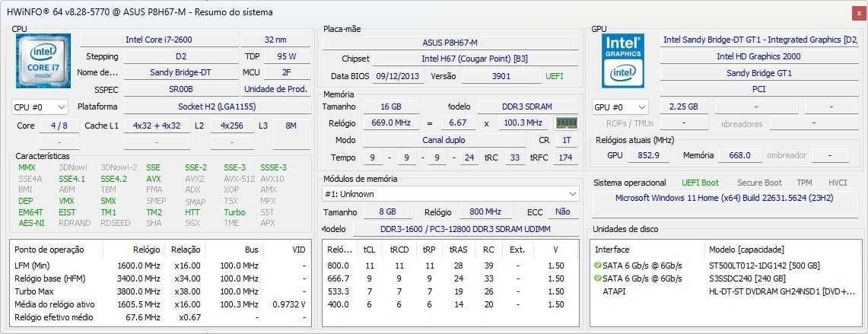Screen dimensions: 868x334
Task: Open the GPU #0 selector dropdown
Action: click(x=619, y=107)
